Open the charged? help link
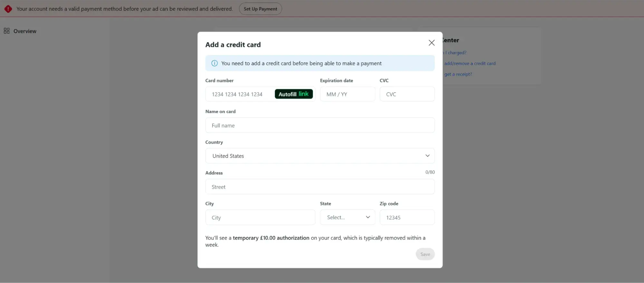644x283 pixels. pyautogui.click(x=455, y=53)
